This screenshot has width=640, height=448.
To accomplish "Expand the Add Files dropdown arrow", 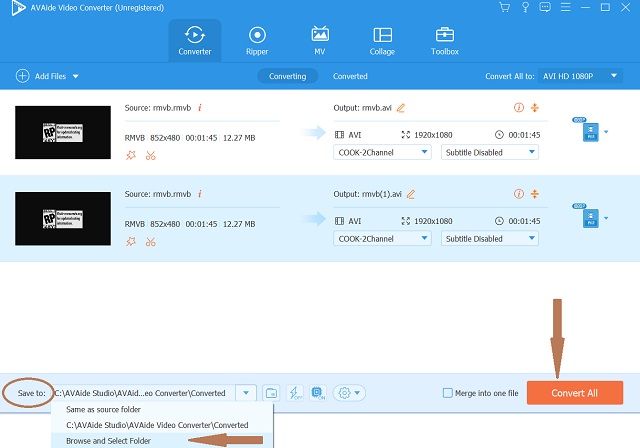I will (76, 76).
